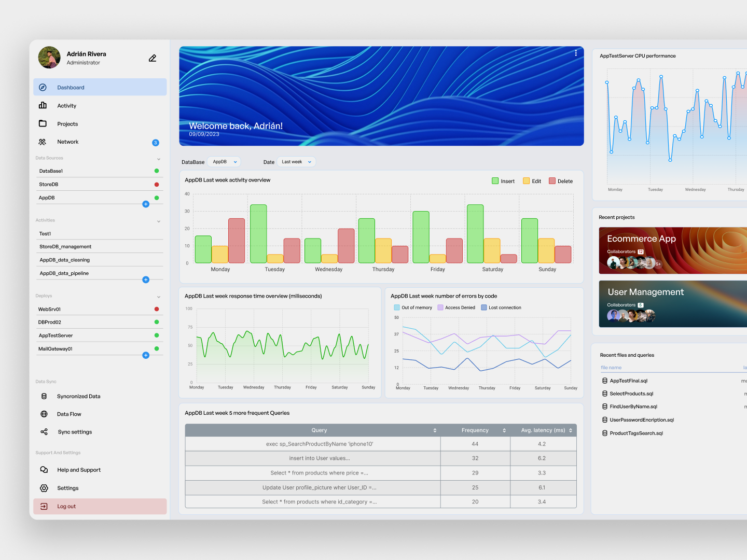Click the red Delete color swatch
The width and height of the screenshot is (747, 560).
[552, 180]
